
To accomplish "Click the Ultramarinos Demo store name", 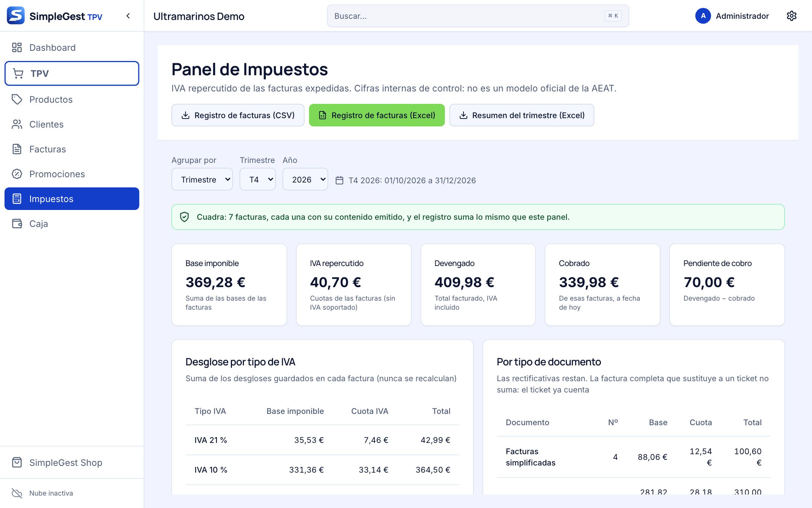I will coord(199,16).
